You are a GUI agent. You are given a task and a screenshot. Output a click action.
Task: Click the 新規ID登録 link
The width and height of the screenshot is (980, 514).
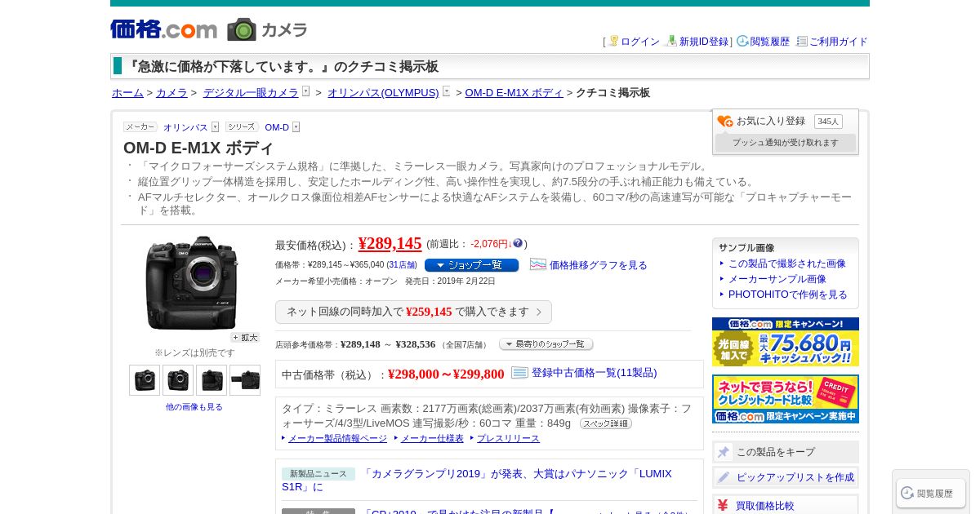704,42
